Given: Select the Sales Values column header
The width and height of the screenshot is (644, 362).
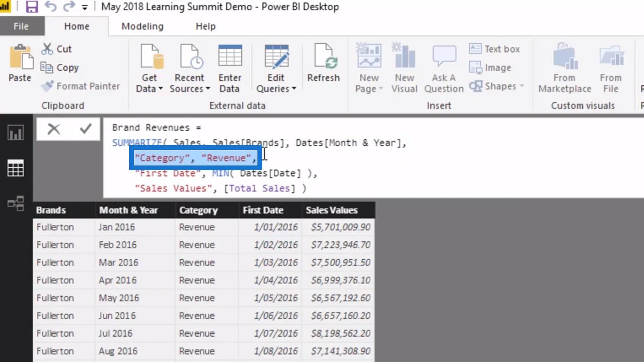Looking at the screenshot, I should click(338, 210).
